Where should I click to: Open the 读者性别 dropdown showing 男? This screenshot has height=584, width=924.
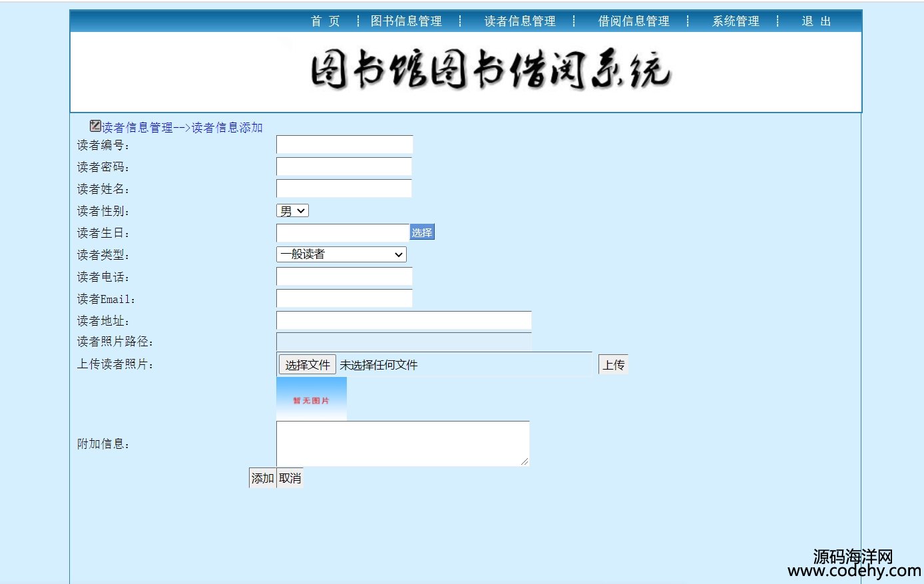coord(292,210)
